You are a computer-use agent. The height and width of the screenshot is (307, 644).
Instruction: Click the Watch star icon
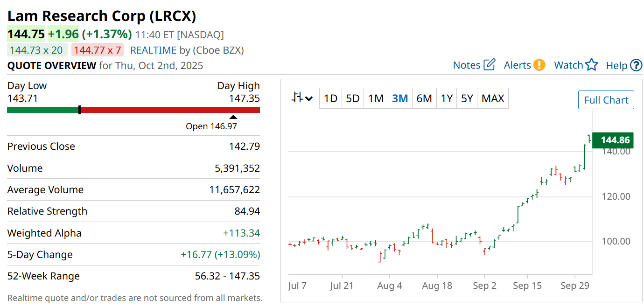click(592, 65)
